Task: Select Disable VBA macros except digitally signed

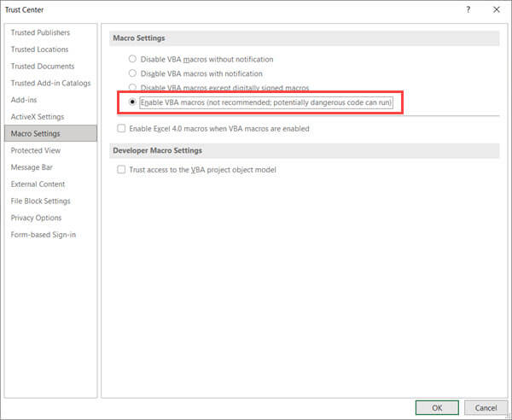Action: tap(132, 88)
